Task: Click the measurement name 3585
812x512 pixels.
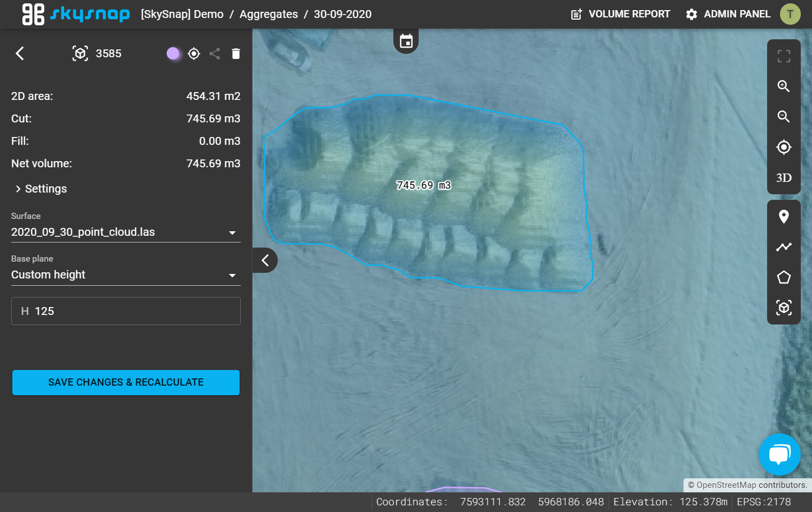Action: [x=108, y=53]
